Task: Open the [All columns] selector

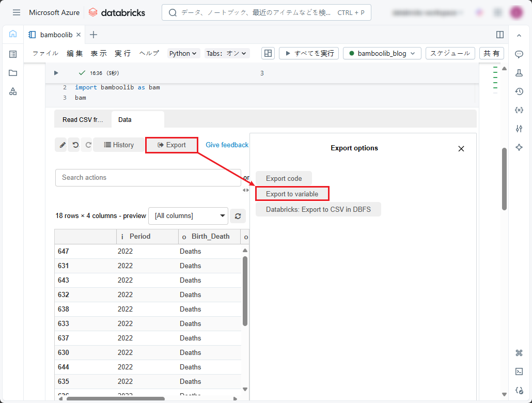Action: click(188, 216)
